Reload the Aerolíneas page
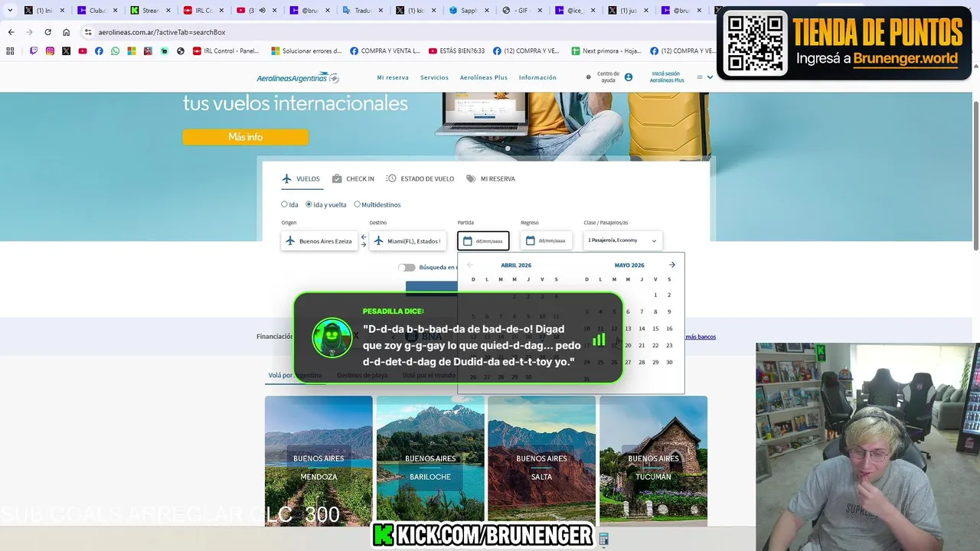Viewport: 980px width, 551px height. 47,32
